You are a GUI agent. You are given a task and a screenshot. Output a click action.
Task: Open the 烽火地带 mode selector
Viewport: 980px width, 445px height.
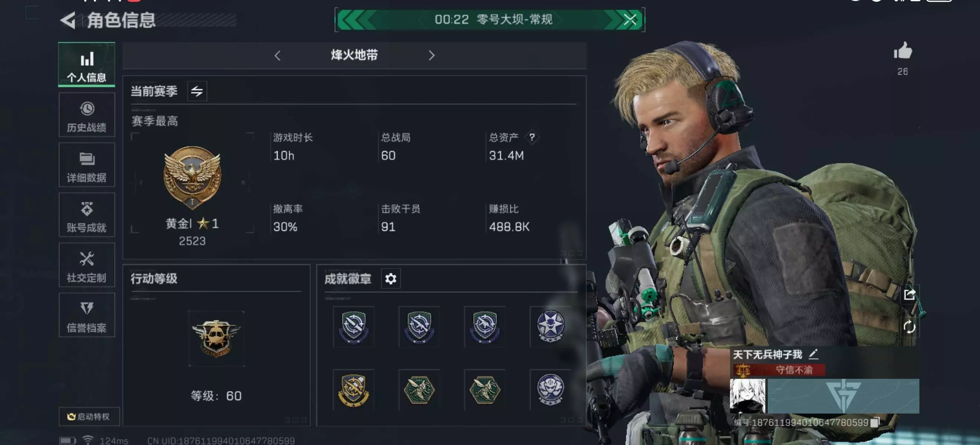(354, 56)
